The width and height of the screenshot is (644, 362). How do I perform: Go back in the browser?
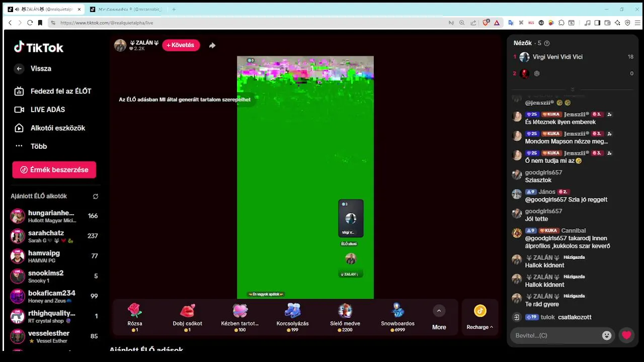[10, 23]
